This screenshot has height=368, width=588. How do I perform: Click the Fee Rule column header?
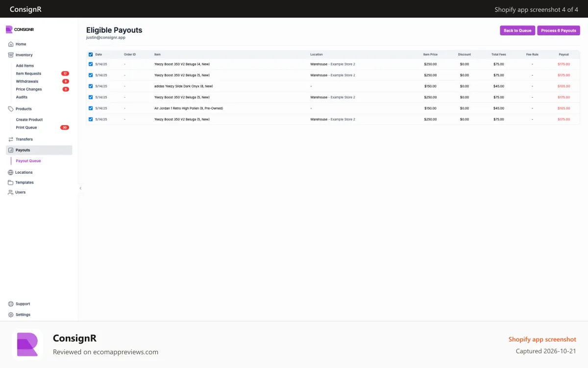(x=532, y=54)
